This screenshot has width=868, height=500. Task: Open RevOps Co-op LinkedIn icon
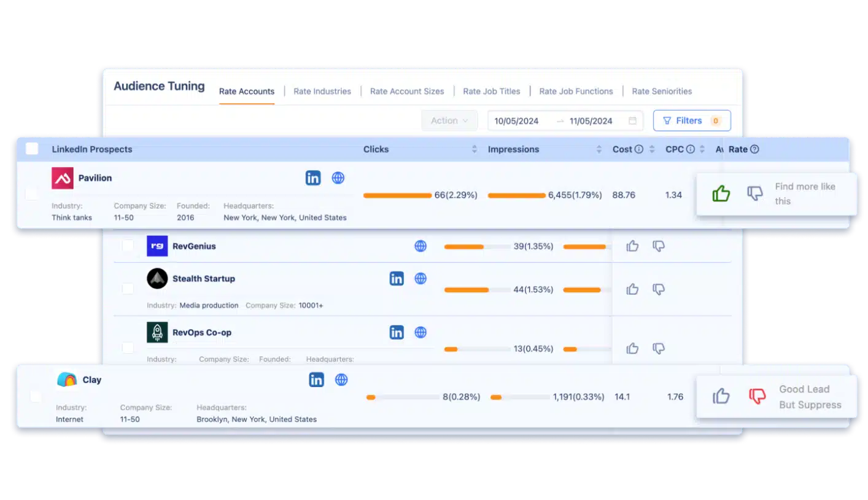click(x=397, y=332)
